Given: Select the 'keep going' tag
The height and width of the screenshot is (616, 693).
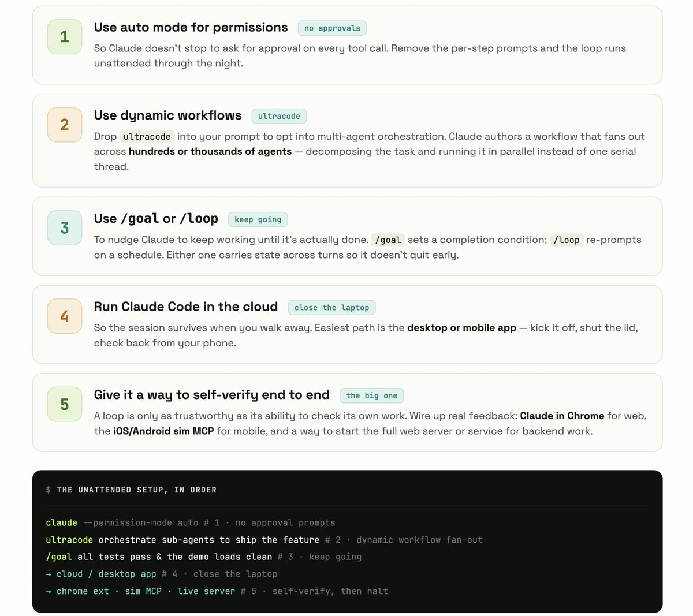Looking at the screenshot, I should click(258, 219).
